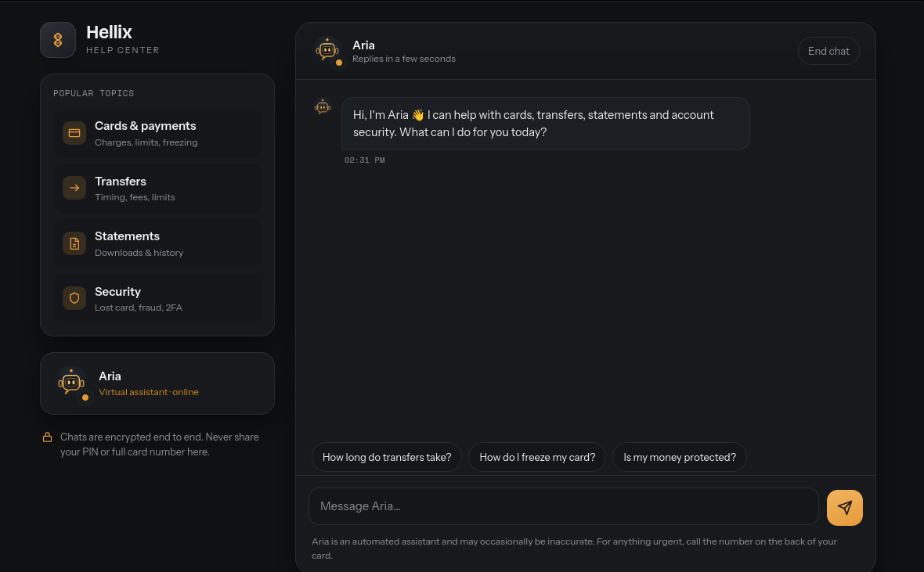This screenshot has width=924, height=572.
Task: Ask "How long do transfers take?"
Action: pos(387,457)
